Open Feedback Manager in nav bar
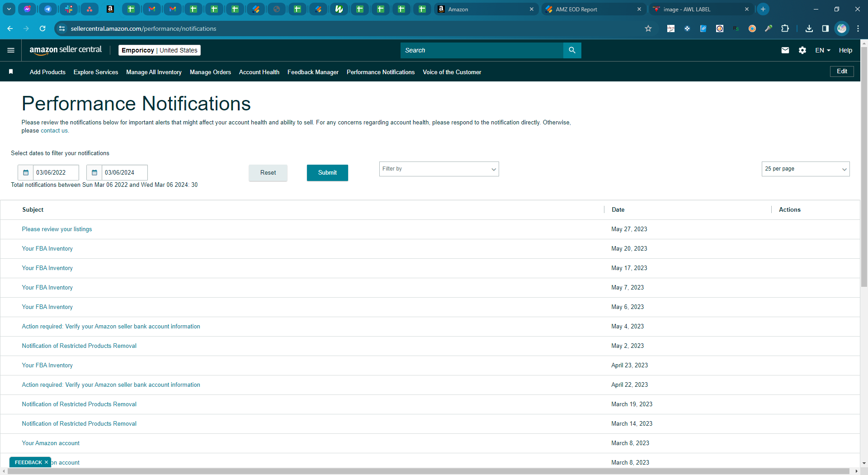 [313, 72]
